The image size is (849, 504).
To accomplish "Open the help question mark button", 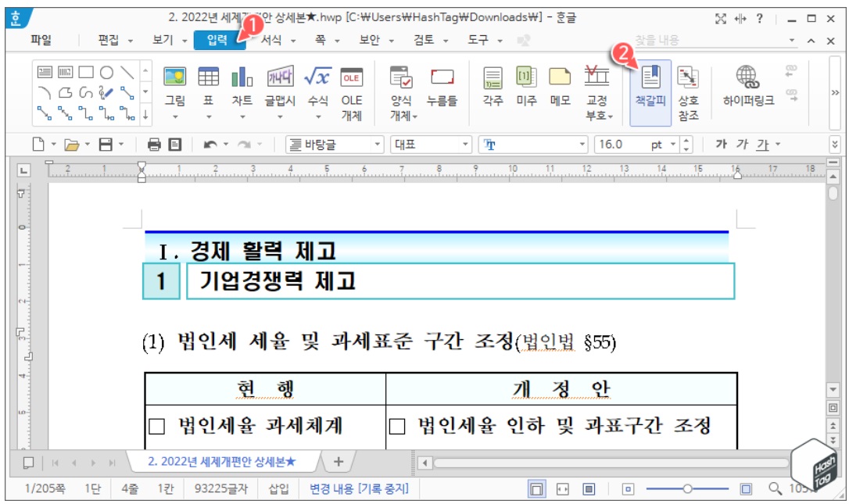I will (760, 19).
